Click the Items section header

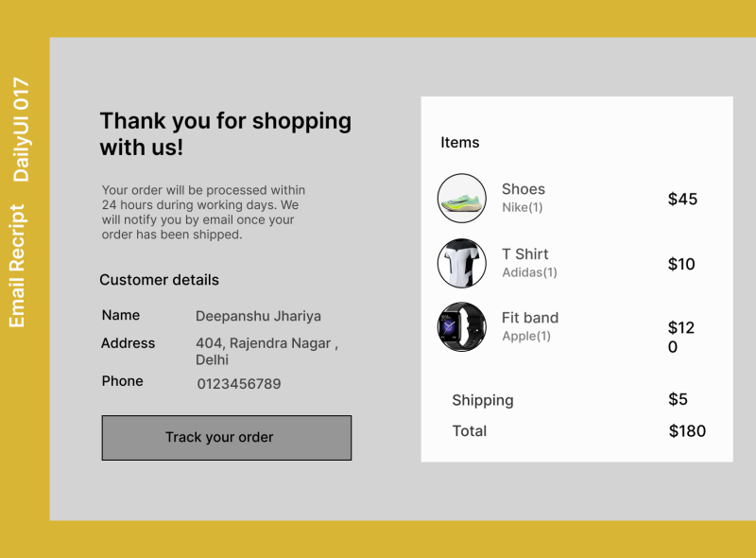460,142
